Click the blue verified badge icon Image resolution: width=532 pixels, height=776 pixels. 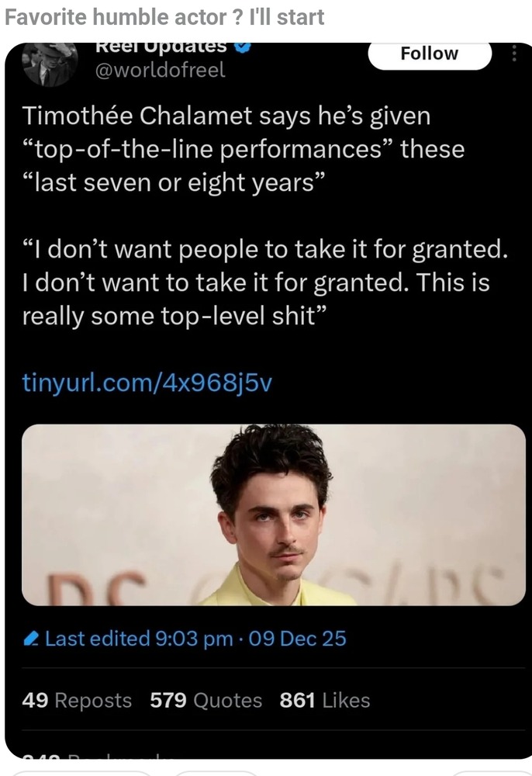coord(242,47)
